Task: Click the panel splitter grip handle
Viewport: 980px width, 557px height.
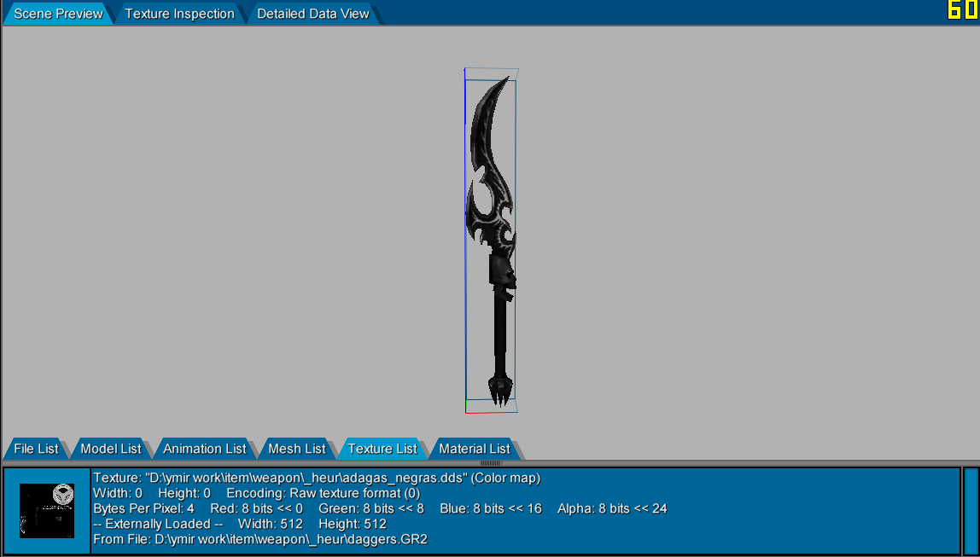Action: (x=491, y=463)
